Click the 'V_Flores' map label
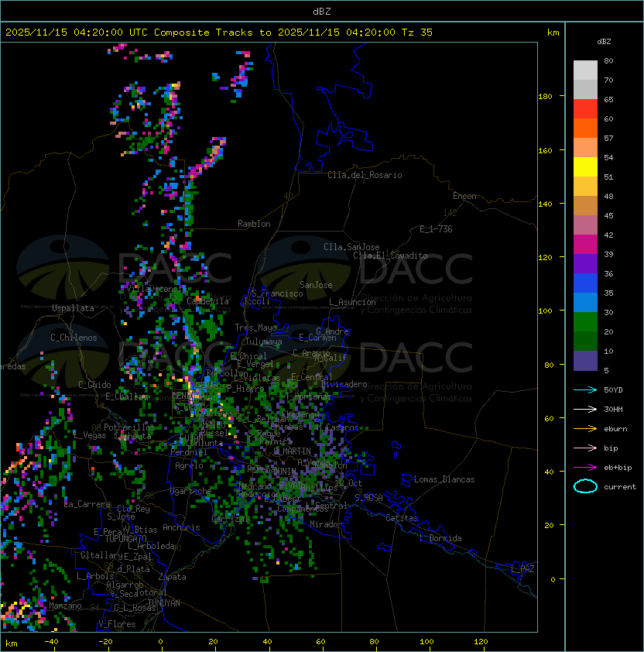Image resolution: width=644 pixels, height=652 pixels. click(x=117, y=624)
